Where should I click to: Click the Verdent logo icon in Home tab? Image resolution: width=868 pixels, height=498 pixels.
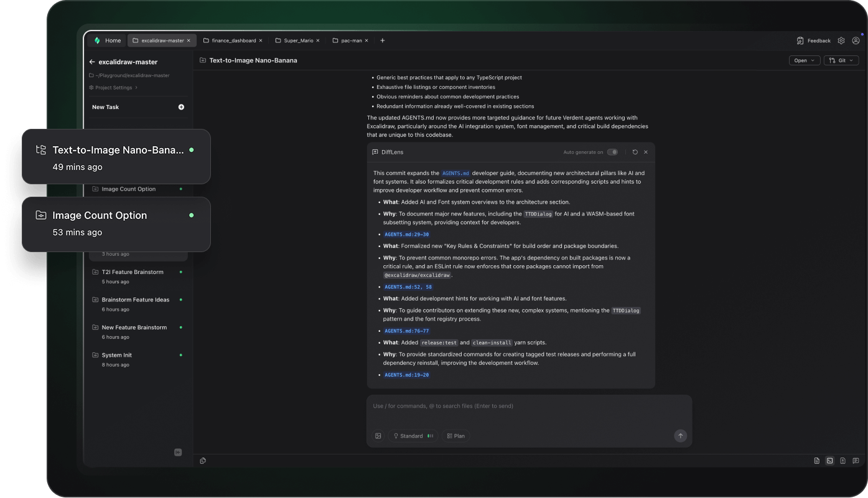pos(97,40)
